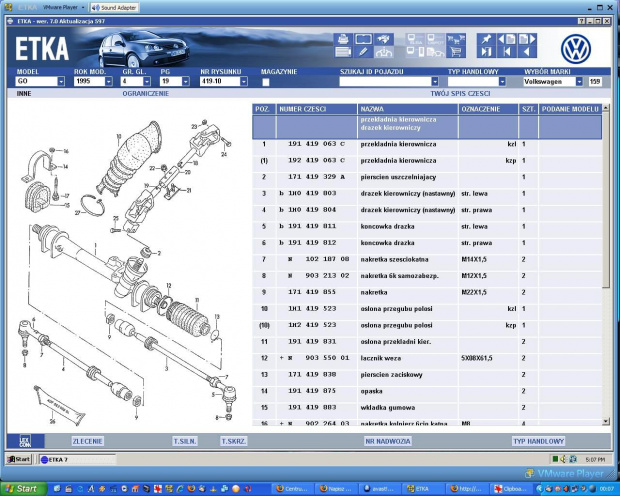Click the NUMER CZESCI column header

[317, 109]
